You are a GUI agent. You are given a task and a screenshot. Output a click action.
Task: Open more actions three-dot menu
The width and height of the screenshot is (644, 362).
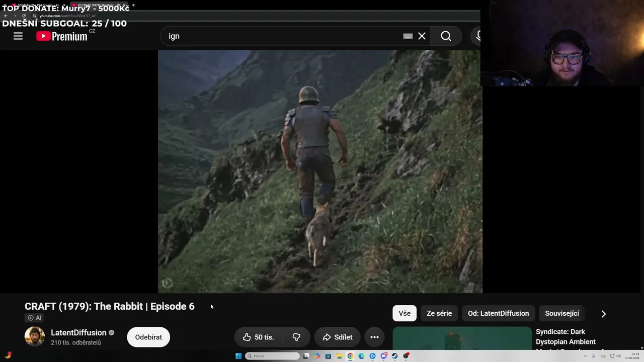pyautogui.click(x=374, y=337)
